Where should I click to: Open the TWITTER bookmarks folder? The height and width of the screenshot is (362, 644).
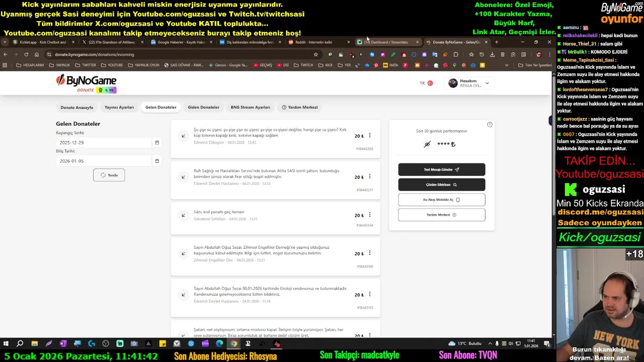[x=85, y=65]
